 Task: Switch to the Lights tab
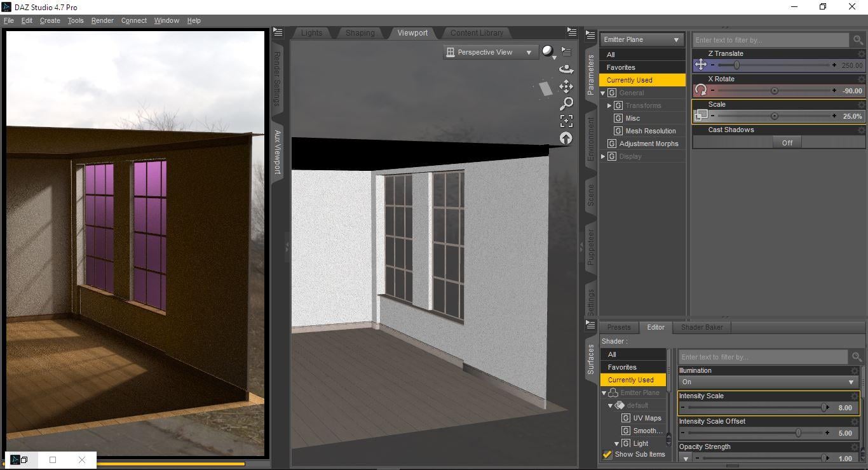pyautogui.click(x=311, y=33)
